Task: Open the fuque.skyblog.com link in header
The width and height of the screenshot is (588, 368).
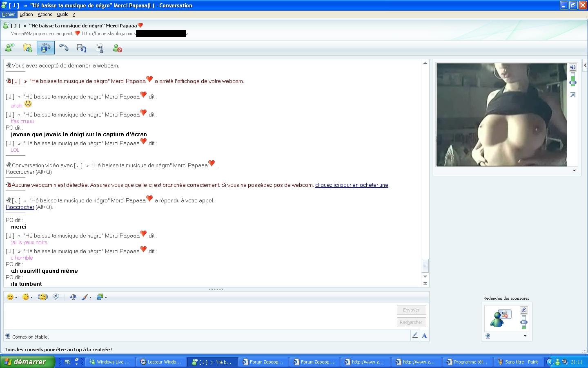Action: tap(107, 34)
